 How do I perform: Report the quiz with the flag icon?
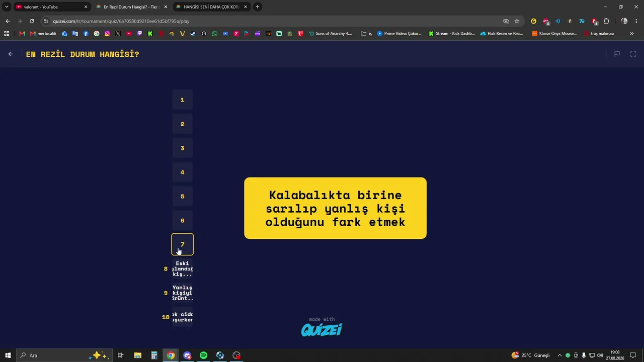click(617, 54)
